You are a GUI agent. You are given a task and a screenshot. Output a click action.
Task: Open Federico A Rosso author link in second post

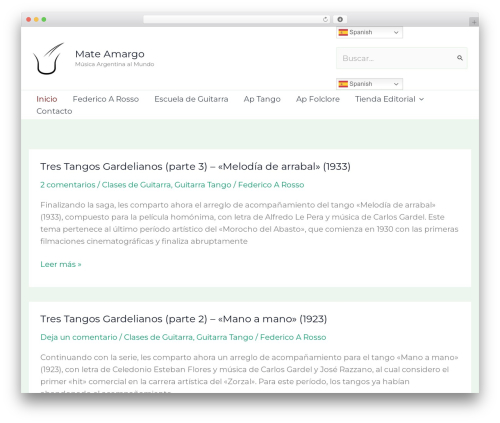293,337
